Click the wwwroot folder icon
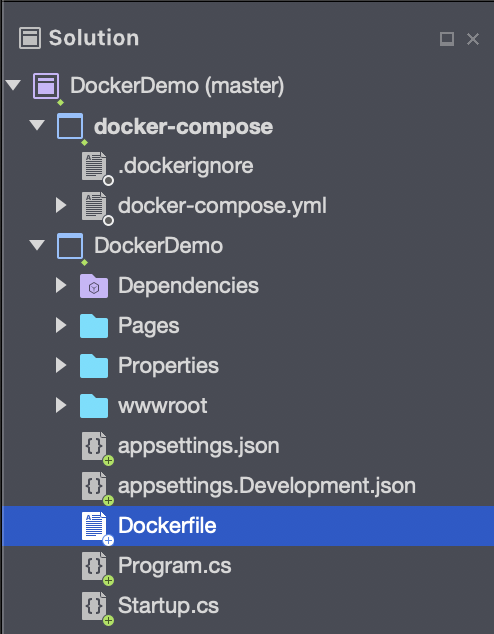The width and height of the screenshot is (494, 634). point(94,406)
